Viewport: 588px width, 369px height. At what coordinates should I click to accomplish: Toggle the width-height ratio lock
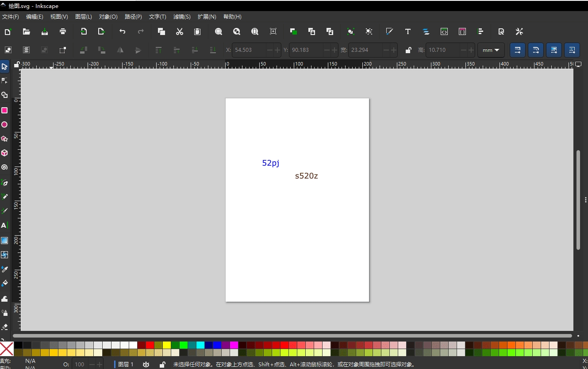pos(408,50)
